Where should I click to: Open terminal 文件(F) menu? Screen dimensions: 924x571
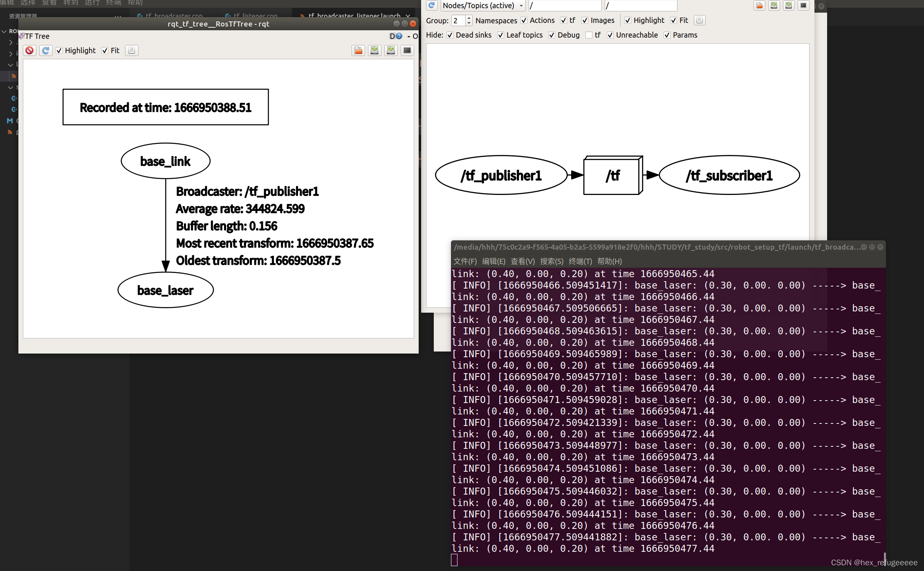pyautogui.click(x=465, y=261)
